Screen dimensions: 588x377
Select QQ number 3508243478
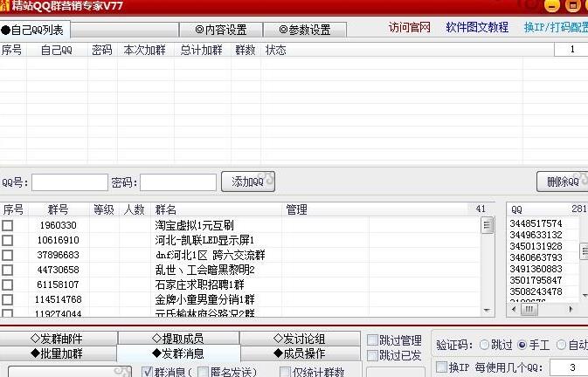coord(536,291)
